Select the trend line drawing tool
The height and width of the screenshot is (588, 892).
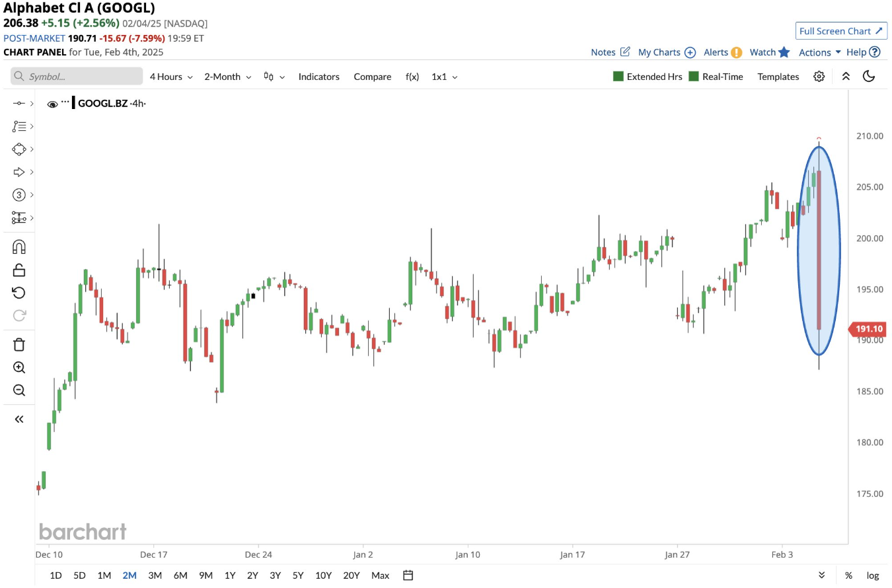pos(19,103)
